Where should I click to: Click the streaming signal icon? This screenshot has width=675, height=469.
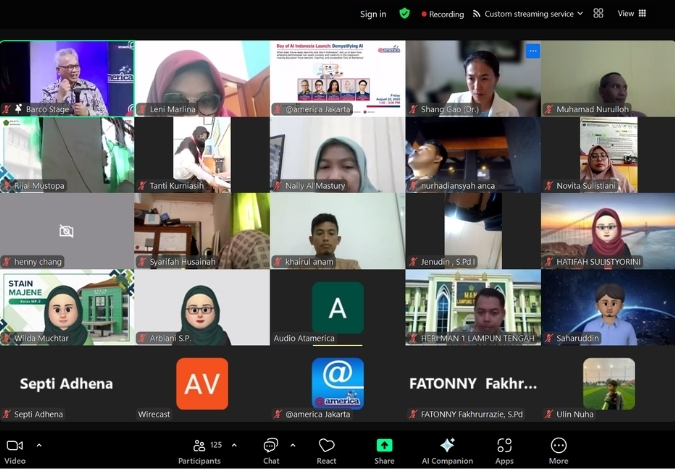(x=476, y=14)
